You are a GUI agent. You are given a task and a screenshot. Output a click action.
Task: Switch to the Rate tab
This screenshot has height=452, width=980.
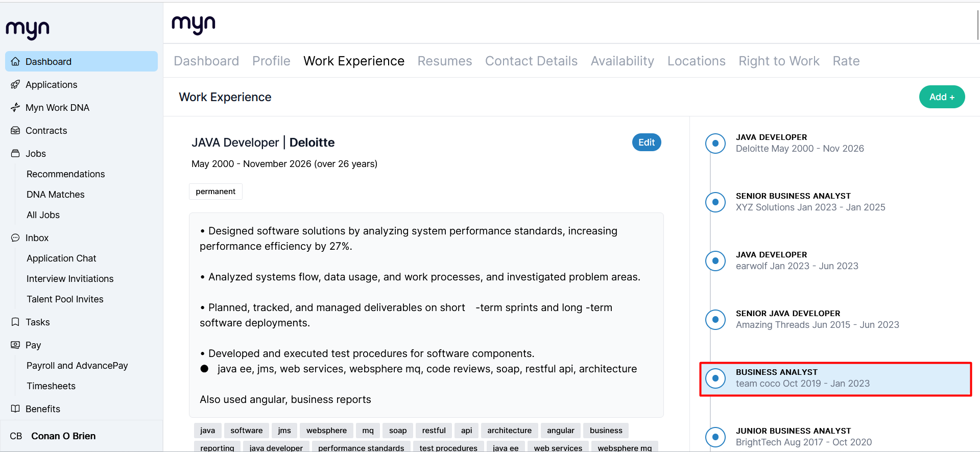tap(846, 61)
